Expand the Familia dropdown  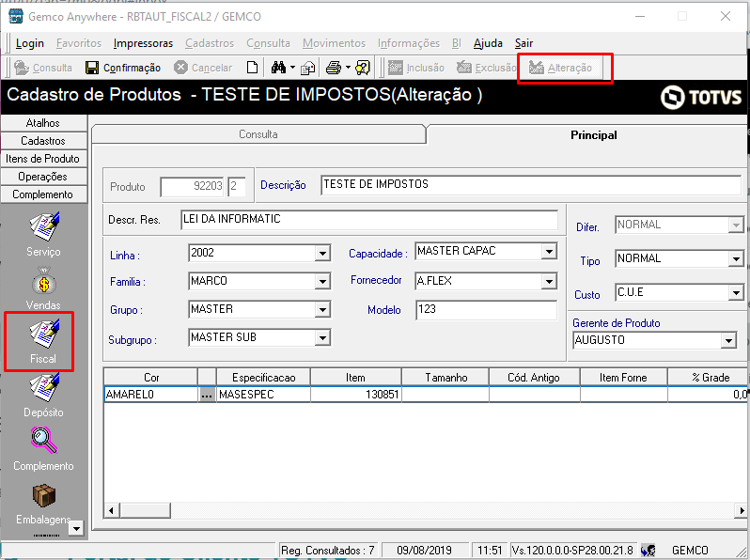coord(322,281)
